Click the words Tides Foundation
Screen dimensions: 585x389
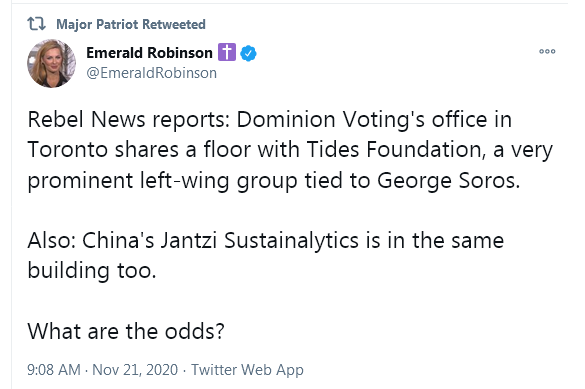pos(395,150)
